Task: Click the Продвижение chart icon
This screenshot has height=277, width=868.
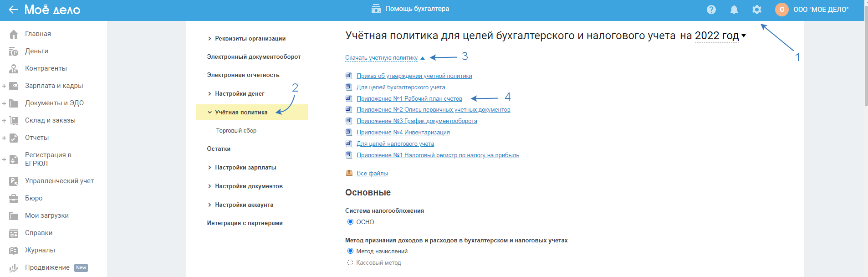Action: click(x=14, y=268)
